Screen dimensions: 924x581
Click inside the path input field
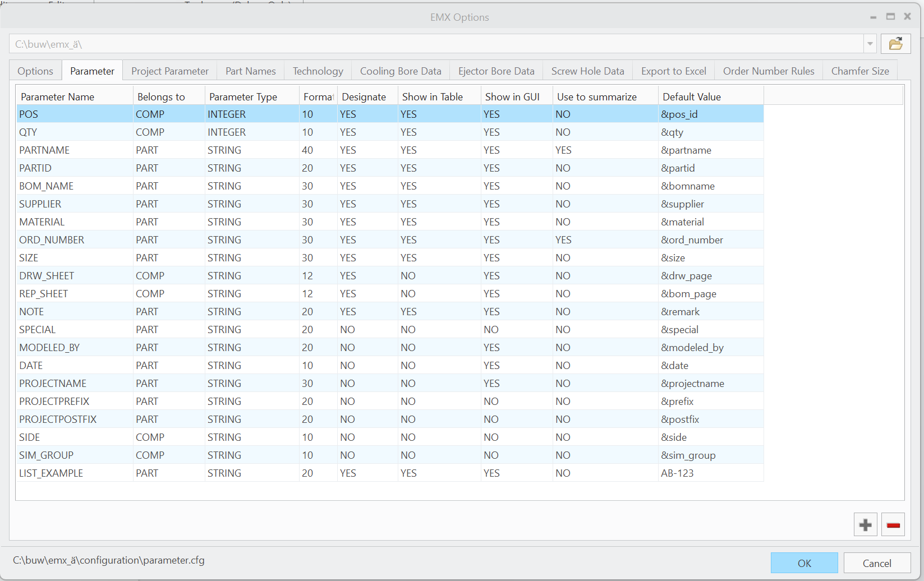[393, 44]
